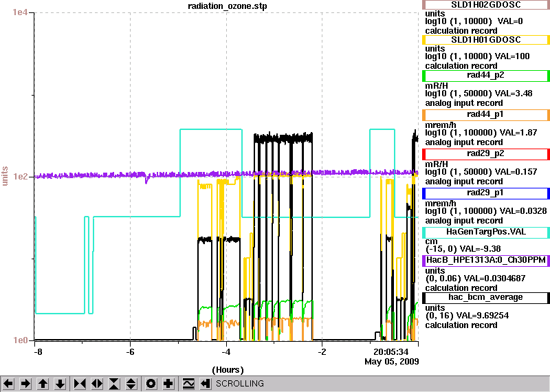Select the SLD1H02GDOSC curve legend

click(486, 5)
